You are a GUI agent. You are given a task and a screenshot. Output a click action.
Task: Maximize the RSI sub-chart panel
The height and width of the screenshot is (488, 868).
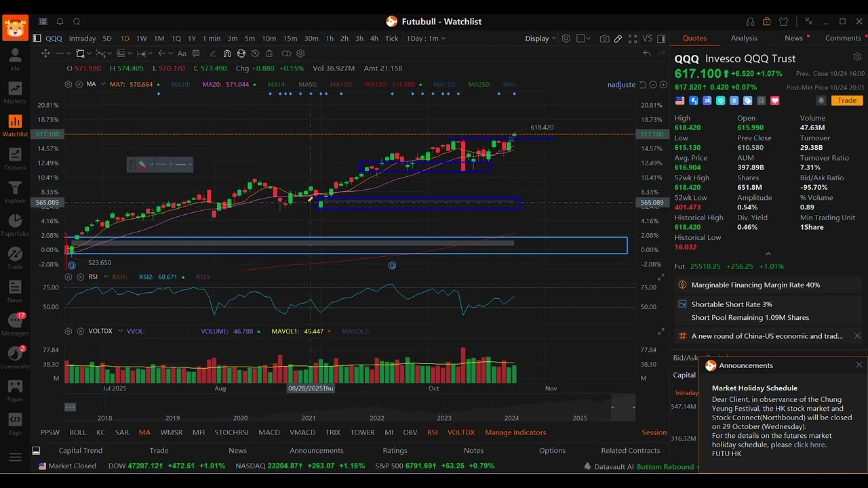(660, 277)
